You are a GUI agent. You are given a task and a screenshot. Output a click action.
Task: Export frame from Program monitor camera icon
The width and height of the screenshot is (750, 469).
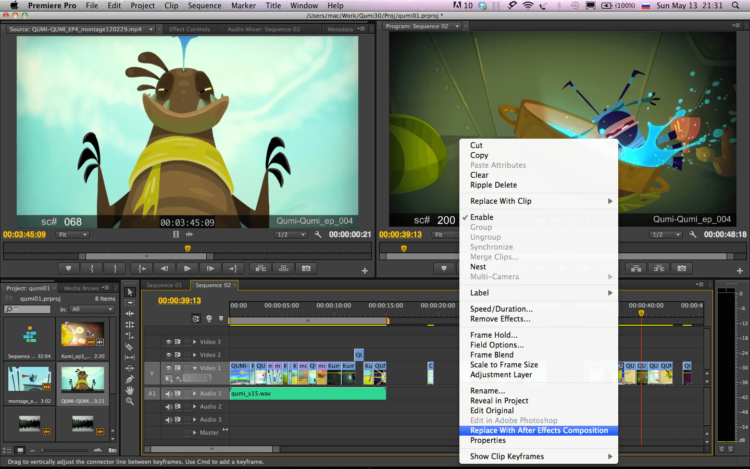(x=682, y=269)
